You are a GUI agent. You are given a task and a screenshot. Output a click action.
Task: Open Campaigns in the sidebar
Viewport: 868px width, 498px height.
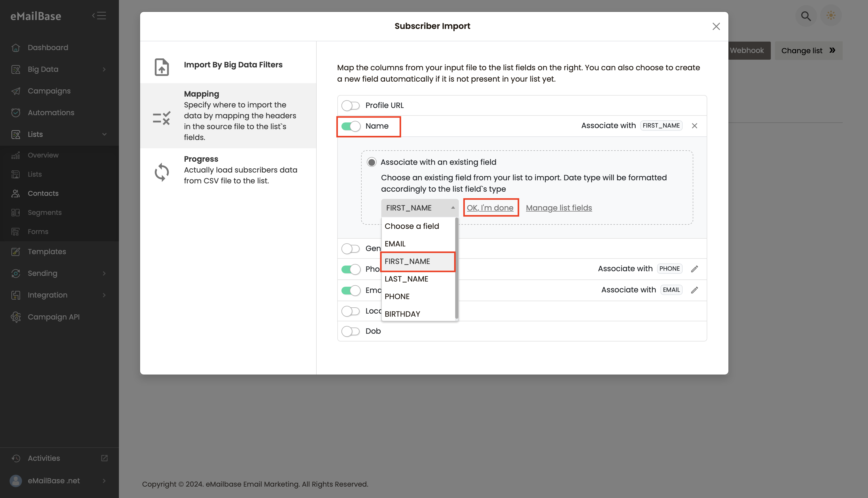(49, 91)
